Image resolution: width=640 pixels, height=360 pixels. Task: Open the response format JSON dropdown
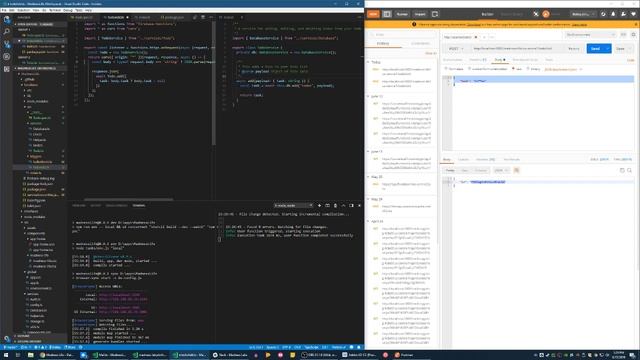(501, 170)
